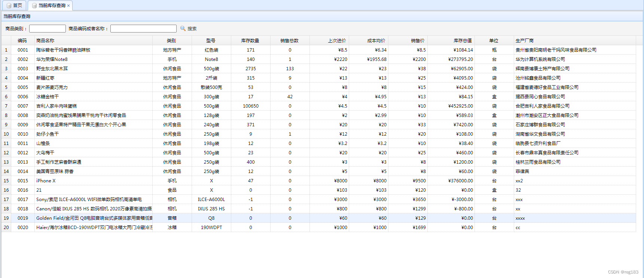Click the 库存总值 column header
Image resolution: width=644 pixels, height=278 pixels.
[x=451, y=40]
